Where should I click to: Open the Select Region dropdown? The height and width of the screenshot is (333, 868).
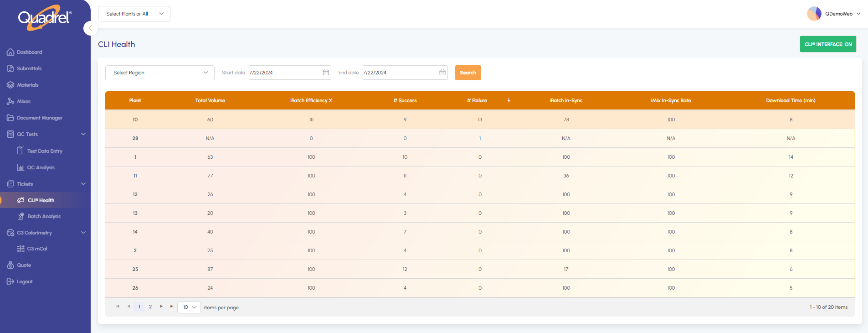159,73
